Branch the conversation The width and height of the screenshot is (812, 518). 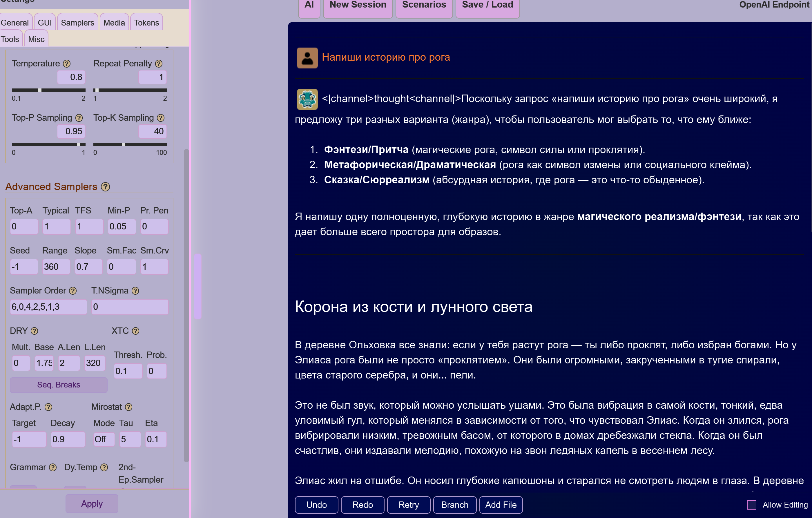(455, 505)
